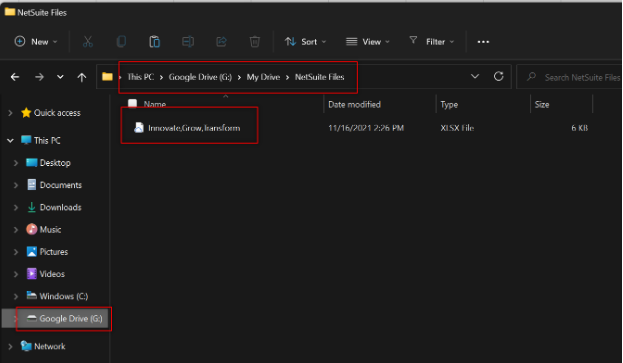
Task: Click the NetSuite Files title folder icon
Action: tap(10, 12)
